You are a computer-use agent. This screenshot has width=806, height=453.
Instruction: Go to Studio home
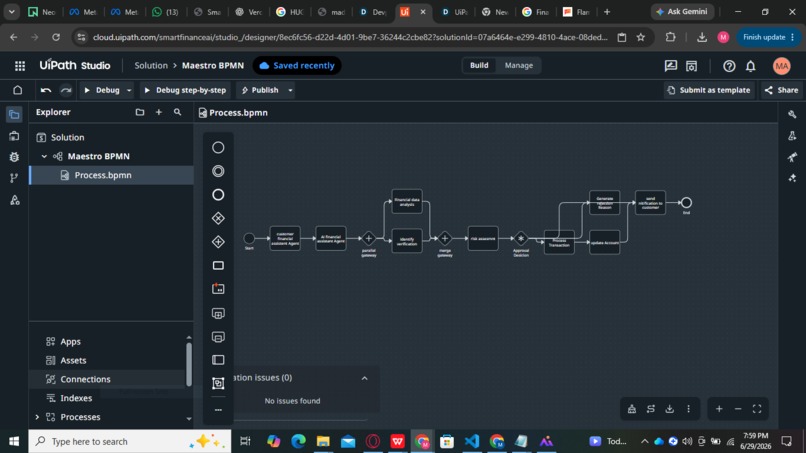[x=17, y=90]
